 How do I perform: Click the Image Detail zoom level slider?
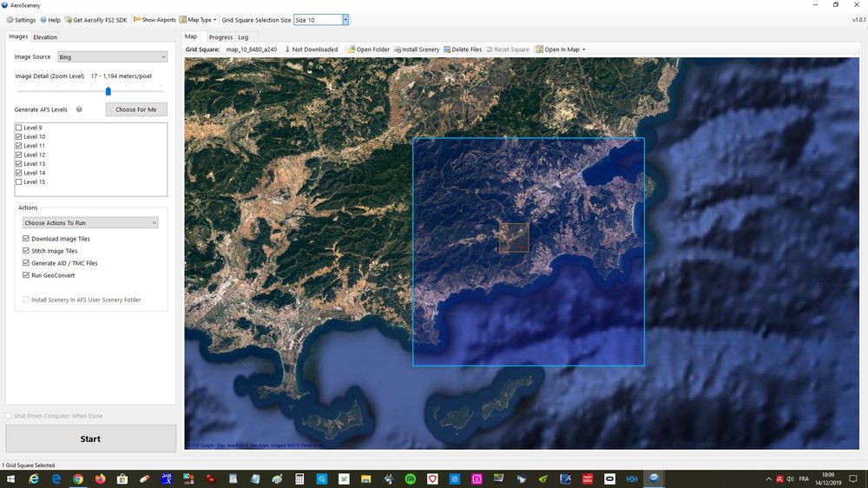[90, 91]
